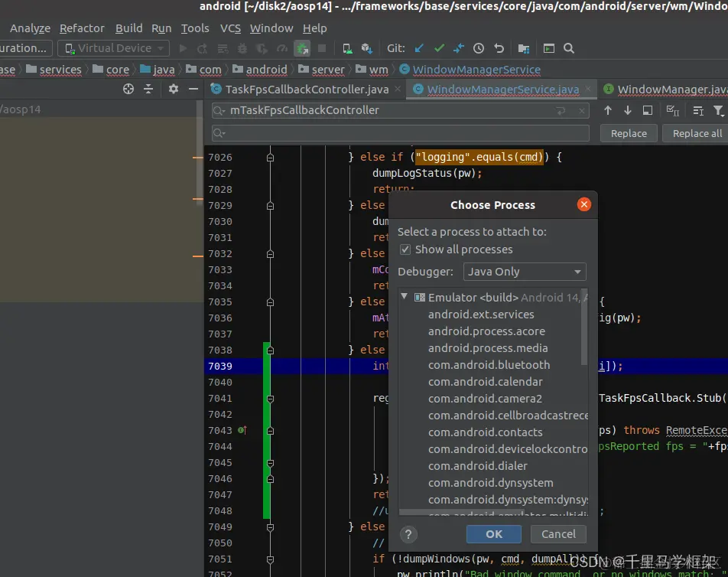
Task: Open Project panel settings gear icon
Action: click(173, 89)
